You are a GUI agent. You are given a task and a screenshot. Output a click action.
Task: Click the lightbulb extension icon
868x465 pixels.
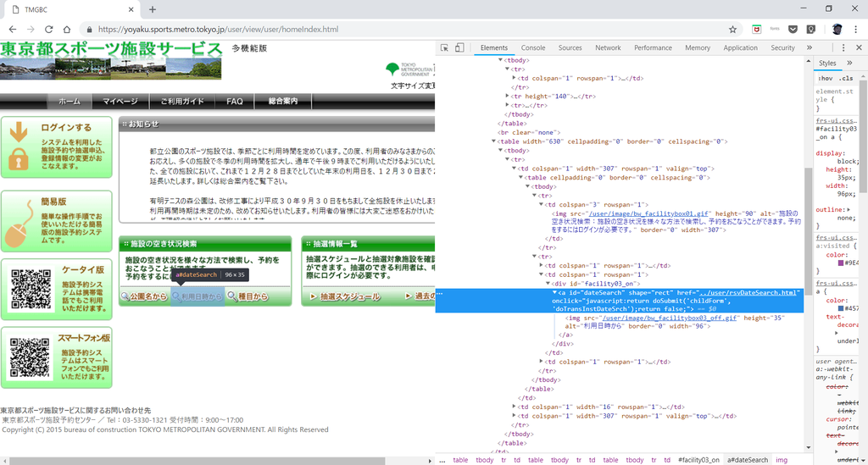click(x=811, y=30)
